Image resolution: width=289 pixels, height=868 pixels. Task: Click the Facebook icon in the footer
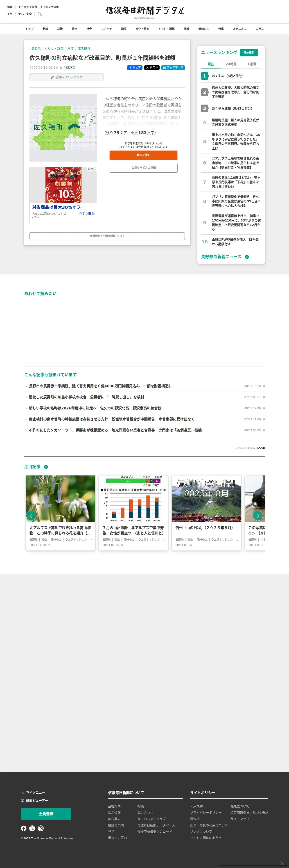tap(24, 828)
